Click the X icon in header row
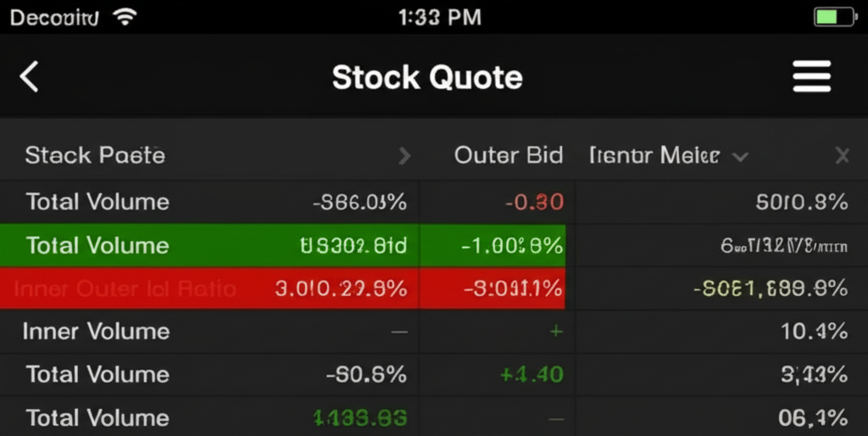This screenshot has width=868, height=436. [x=842, y=155]
